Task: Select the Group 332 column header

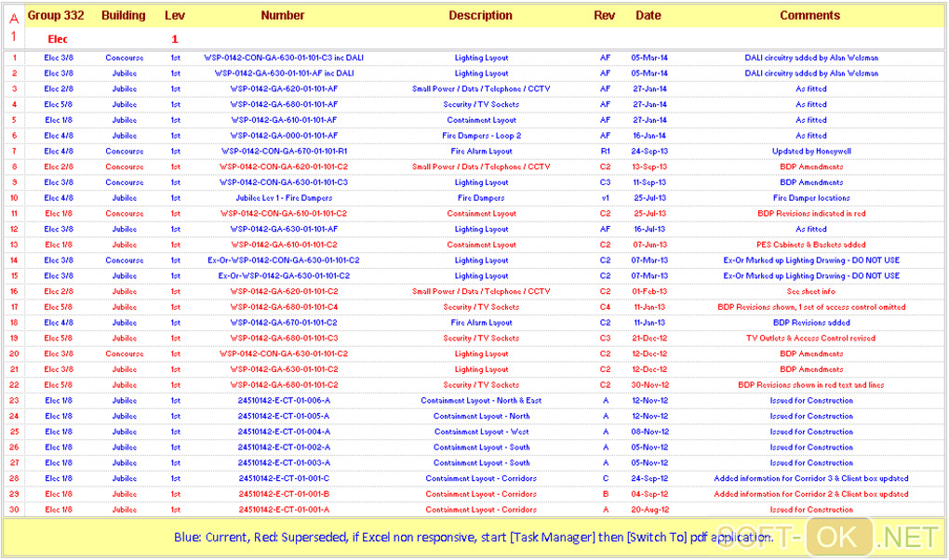Action: 56,16
